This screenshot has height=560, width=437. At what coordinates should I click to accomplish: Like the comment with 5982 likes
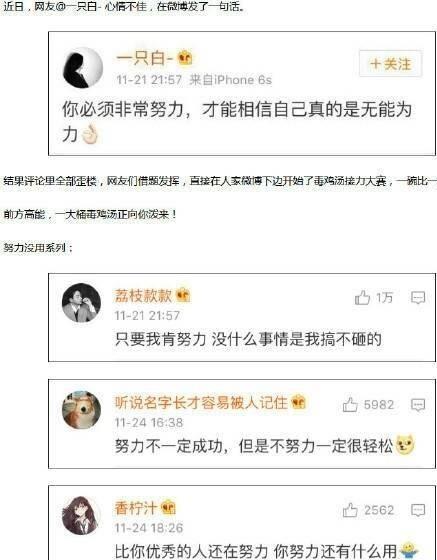click(350, 405)
